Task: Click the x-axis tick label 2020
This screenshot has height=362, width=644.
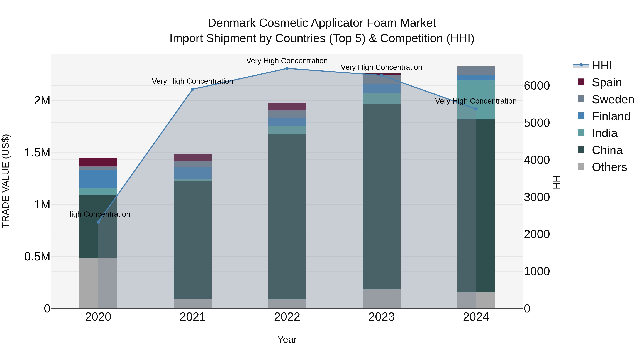Action: [x=98, y=317]
